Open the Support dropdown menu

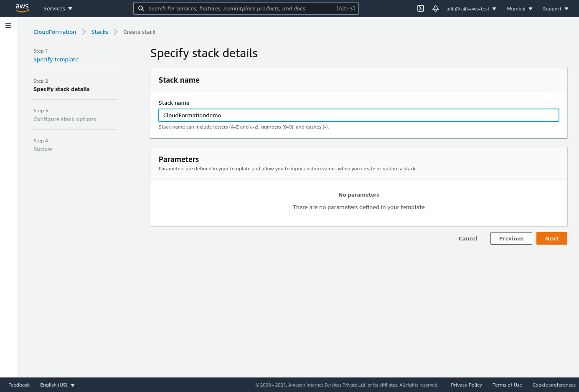[555, 9]
